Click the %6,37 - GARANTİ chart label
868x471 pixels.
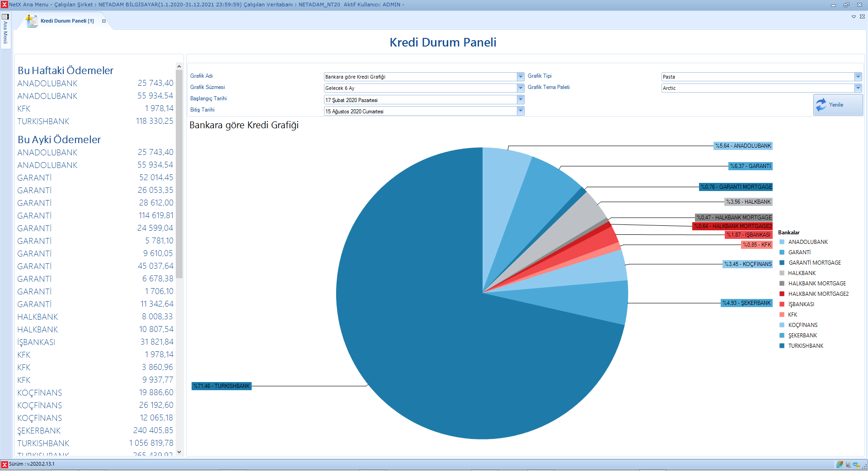(751, 166)
